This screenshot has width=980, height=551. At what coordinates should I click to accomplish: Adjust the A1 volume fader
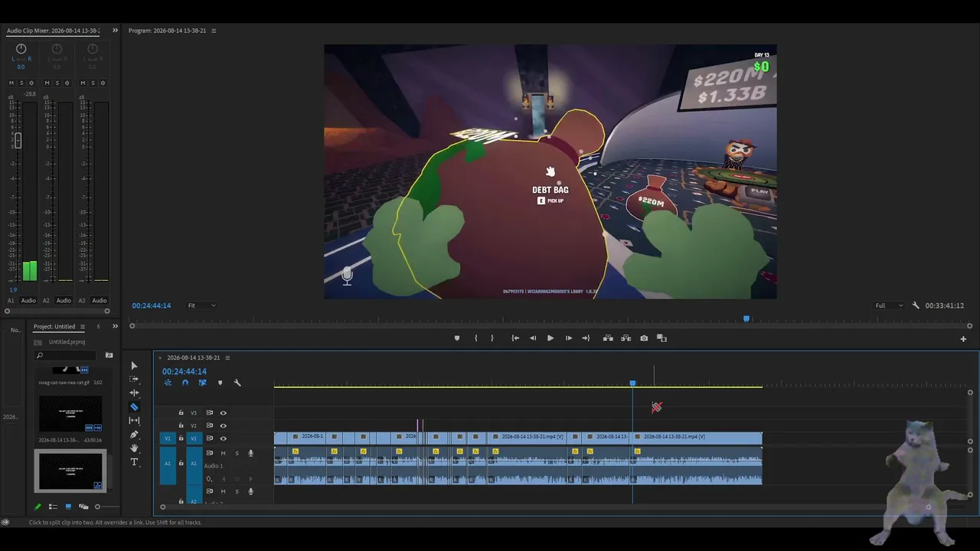click(x=18, y=140)
